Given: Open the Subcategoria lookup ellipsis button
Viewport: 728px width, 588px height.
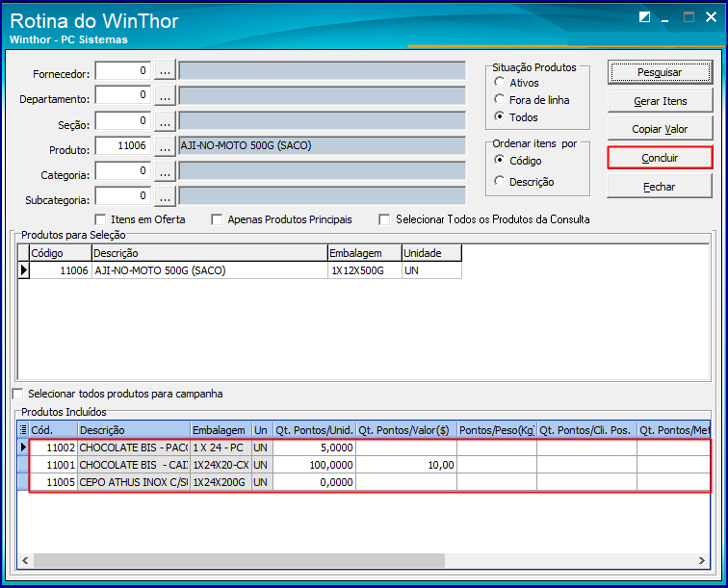Looking at the screenshot, I should (165, 196).
